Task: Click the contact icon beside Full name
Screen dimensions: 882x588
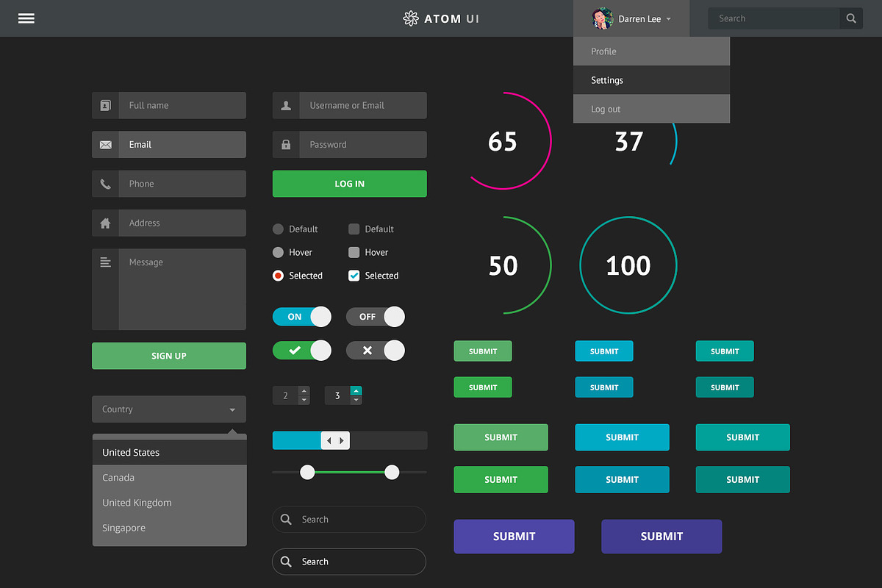Action: point(105,105)
